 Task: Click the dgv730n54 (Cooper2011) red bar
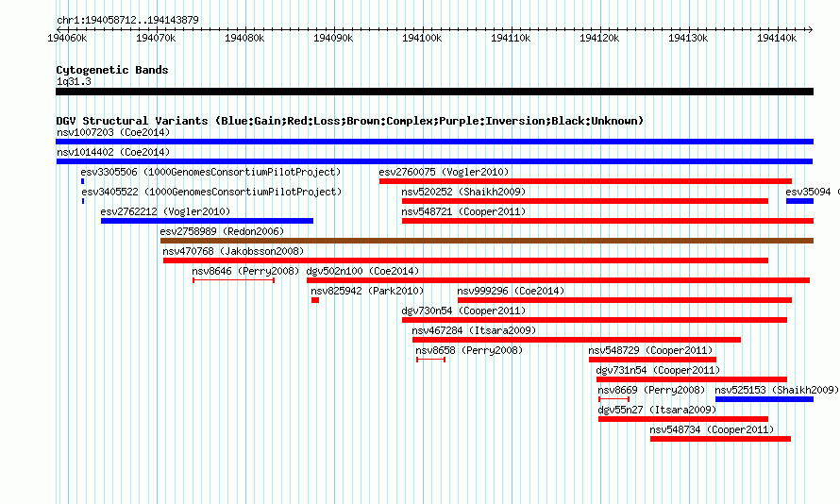click(x=595, y=320)
